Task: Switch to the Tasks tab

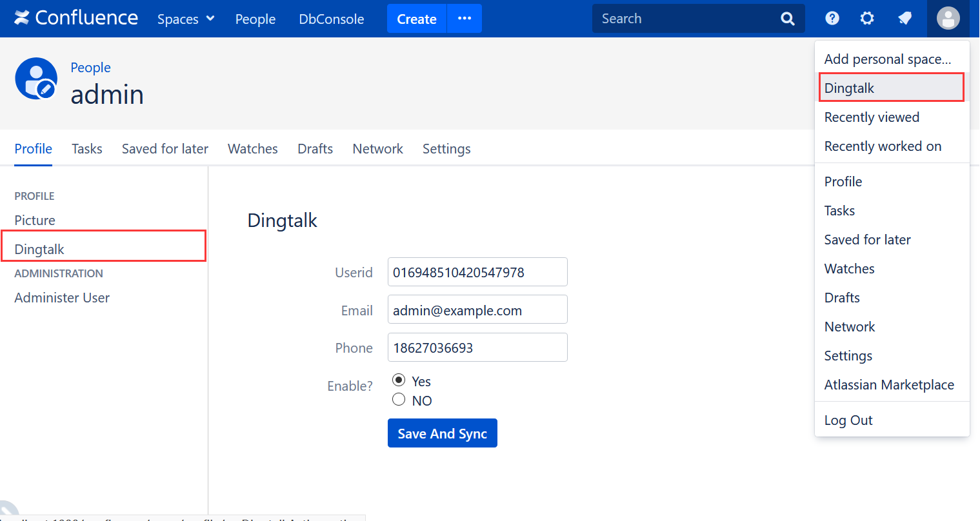Action: (x=87, y=149)
